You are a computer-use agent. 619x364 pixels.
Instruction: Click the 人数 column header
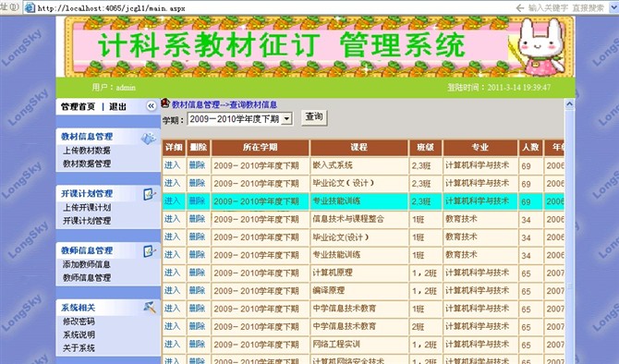pyautogui.click(x=530, y=148)
